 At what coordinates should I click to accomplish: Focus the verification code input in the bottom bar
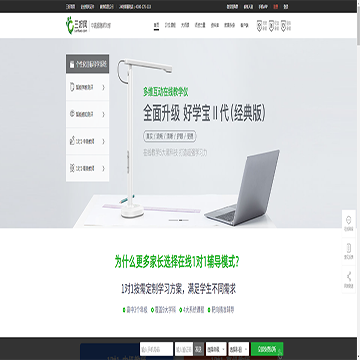[x=184, y=349]
